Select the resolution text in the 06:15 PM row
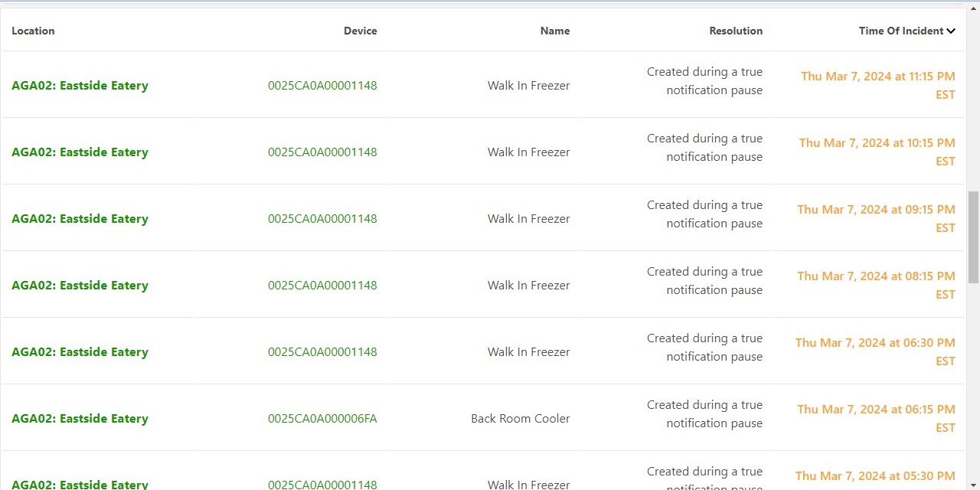The height and width of the screenshot is (490, 980). (x=704, y=413)
